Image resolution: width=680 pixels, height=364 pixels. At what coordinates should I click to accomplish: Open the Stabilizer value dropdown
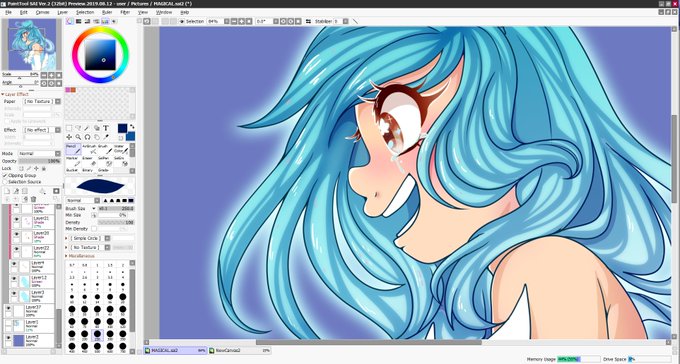coord(346,21)
